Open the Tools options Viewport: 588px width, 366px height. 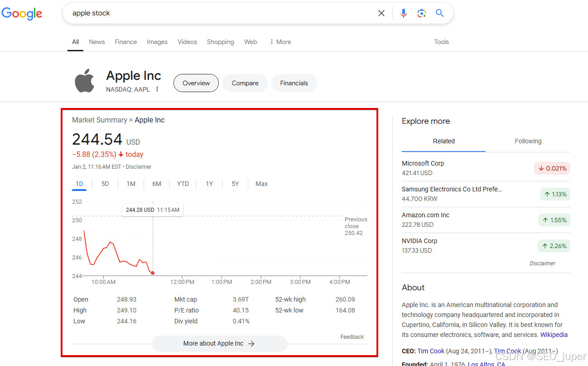coord(441,42)
